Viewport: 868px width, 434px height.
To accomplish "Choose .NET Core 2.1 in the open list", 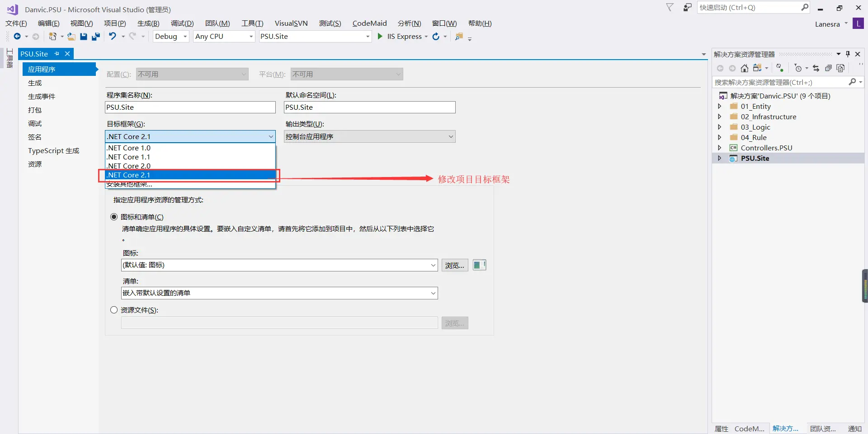I will click(190, 175).
